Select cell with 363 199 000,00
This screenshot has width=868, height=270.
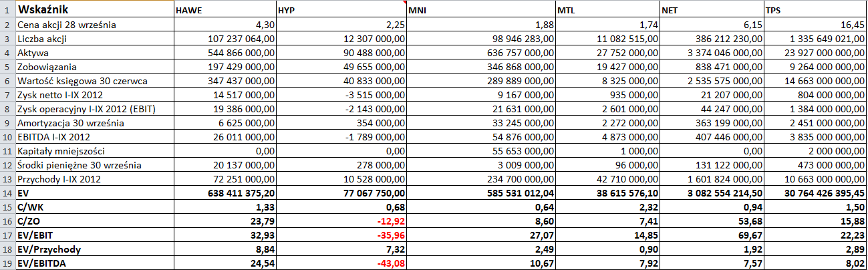point(711,122)
